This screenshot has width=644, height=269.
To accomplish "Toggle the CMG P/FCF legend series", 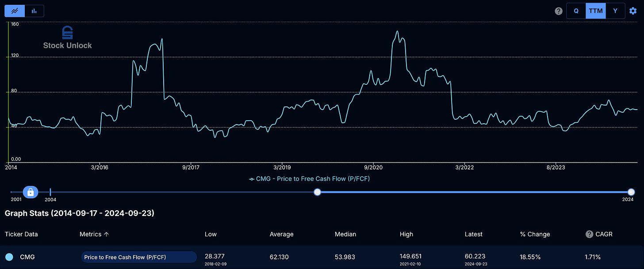I will point(310,179).
